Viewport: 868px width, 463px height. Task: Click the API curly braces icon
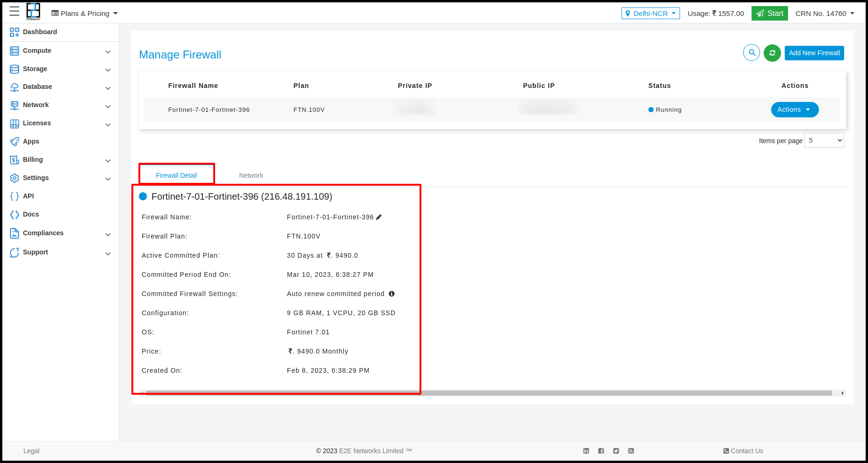coord(14,196)
